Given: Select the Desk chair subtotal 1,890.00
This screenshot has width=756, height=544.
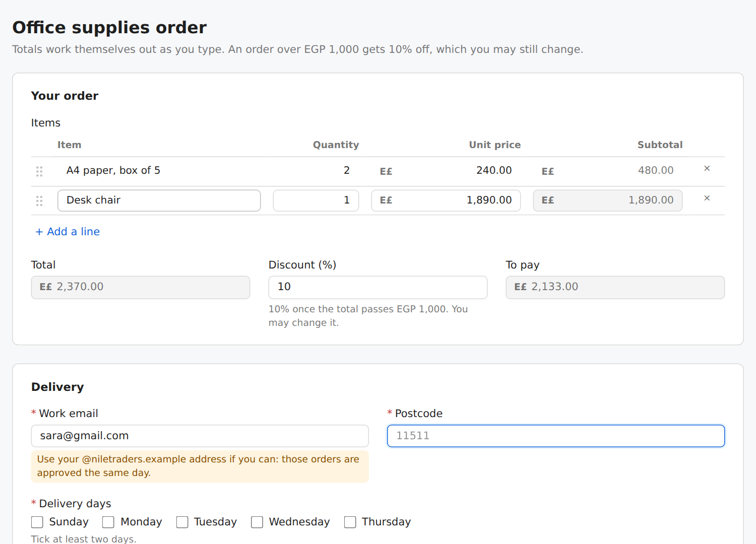Looking at the screenshot, I should point(608,200).
